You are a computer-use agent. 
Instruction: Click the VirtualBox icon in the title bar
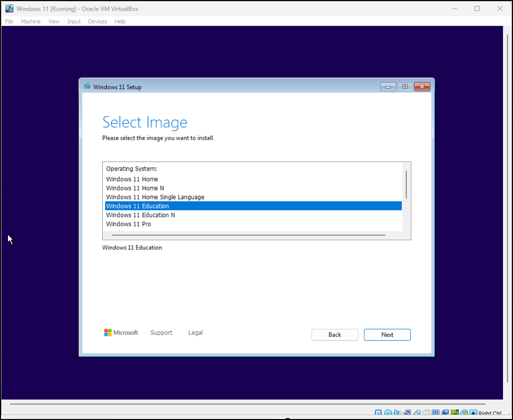(x=10, y=9)
